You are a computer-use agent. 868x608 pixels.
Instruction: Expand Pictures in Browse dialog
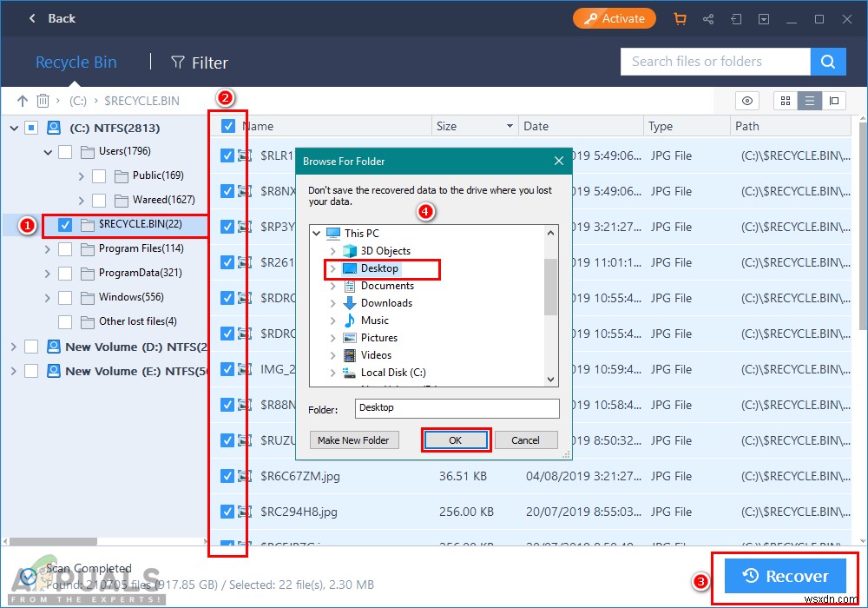point(332,338)
